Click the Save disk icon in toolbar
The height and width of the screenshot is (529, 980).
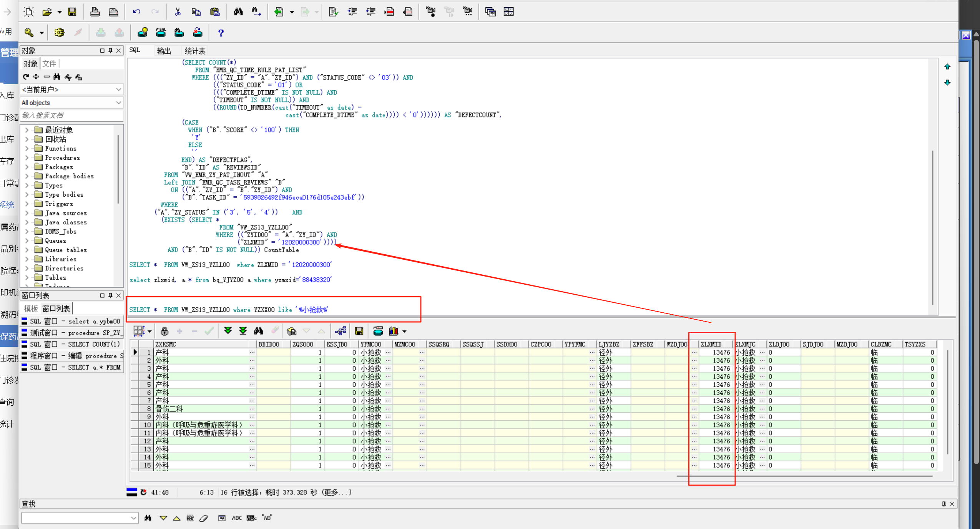[72, 12]
